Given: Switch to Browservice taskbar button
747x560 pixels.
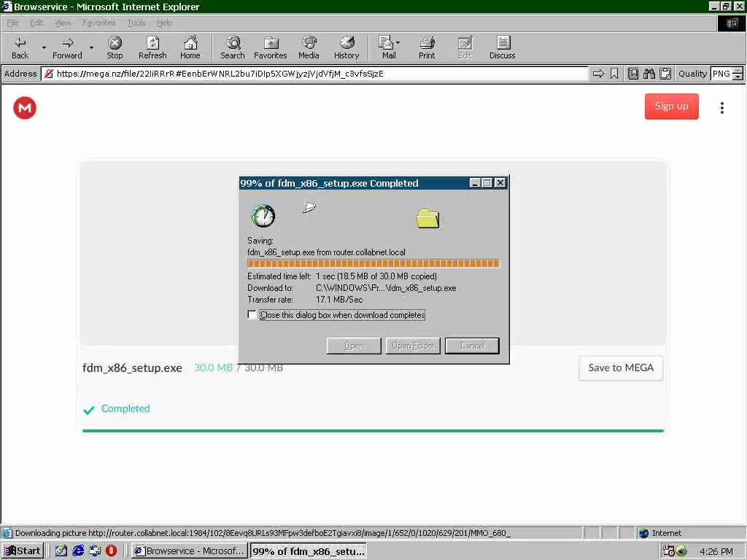Looking at the screenshot, I should click(189, 551).
